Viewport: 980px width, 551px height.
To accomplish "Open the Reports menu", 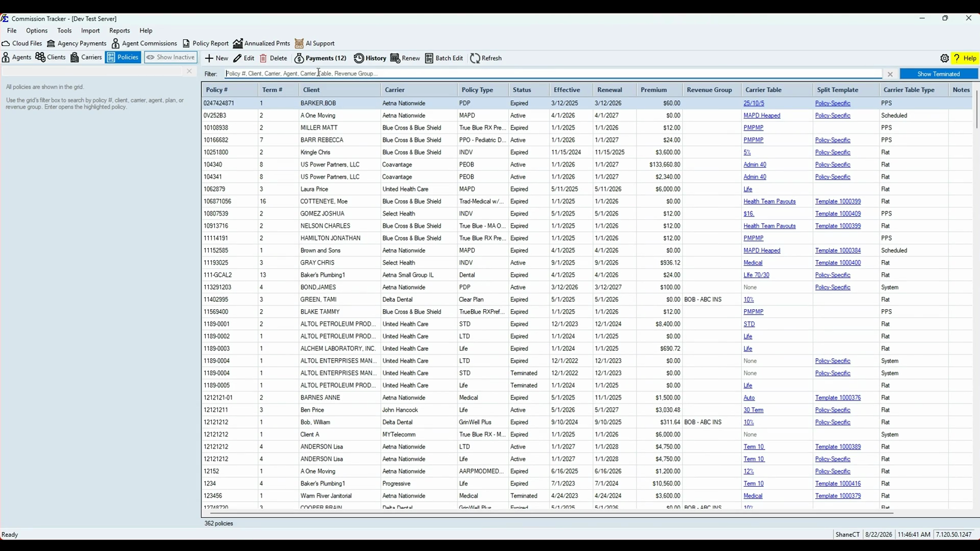I will click(119, 31).
